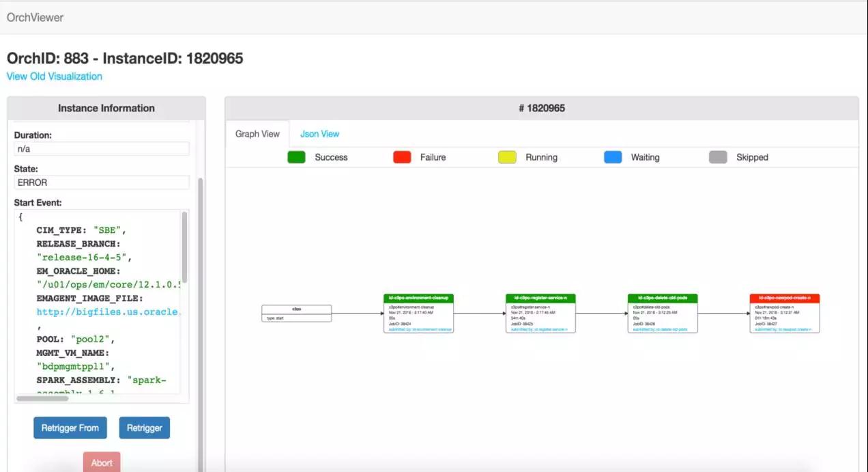Click the blue Waiting legend swatch
This screenshot has height=472, width=868.
click(613, 157)
